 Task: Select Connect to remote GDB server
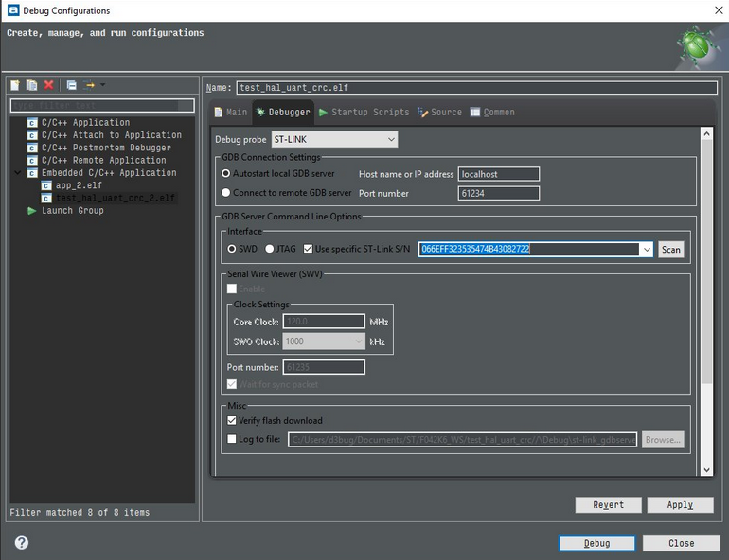pos(225,193)
